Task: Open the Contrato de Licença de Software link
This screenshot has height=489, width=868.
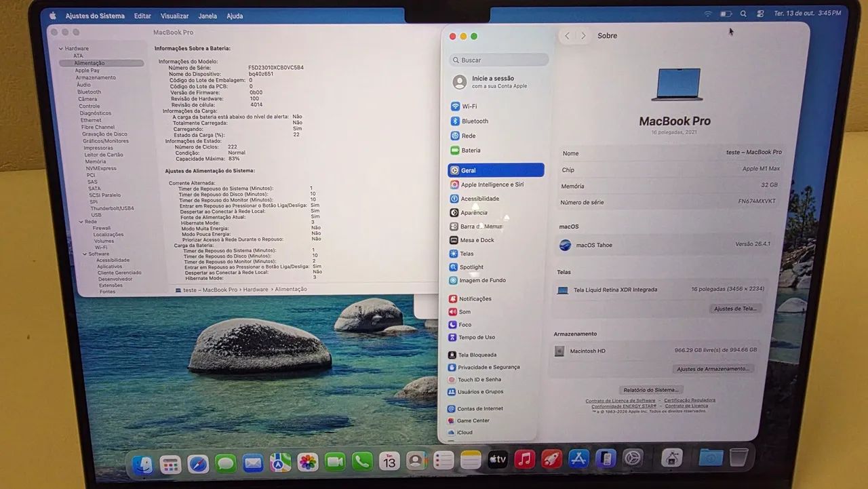Action: tap(620, 401)
